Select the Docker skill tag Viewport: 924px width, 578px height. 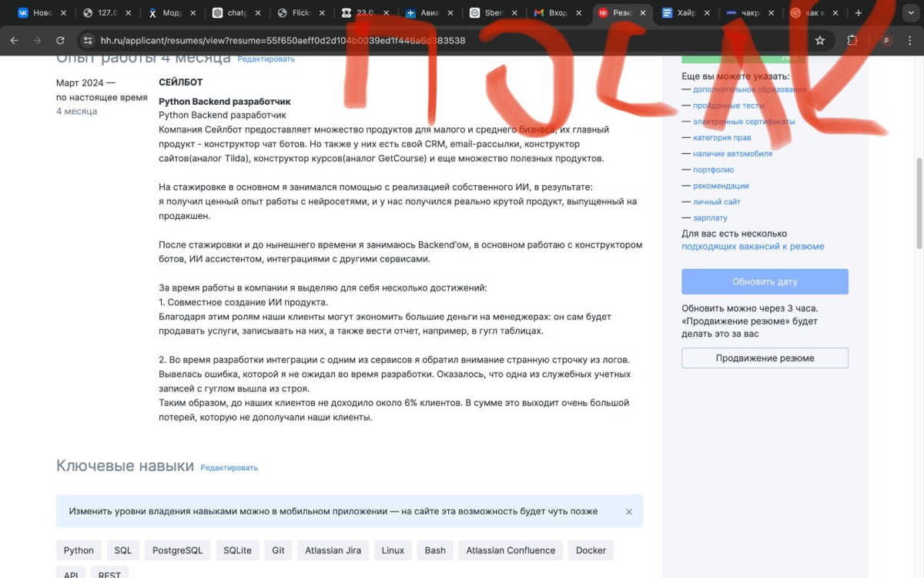(x=591, y=550)
